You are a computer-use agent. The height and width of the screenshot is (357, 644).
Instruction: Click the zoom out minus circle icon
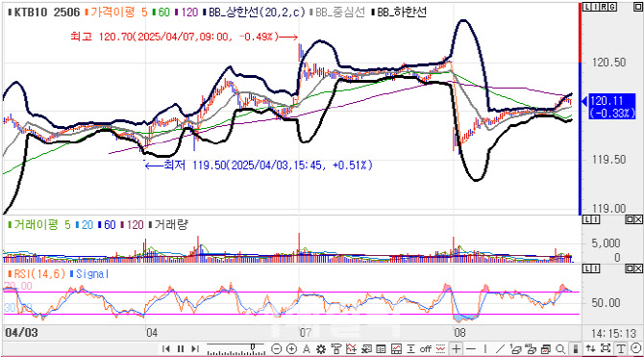tap(277, 348)
